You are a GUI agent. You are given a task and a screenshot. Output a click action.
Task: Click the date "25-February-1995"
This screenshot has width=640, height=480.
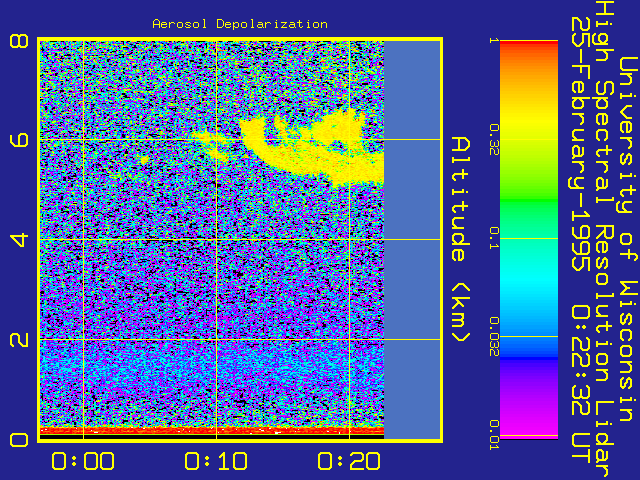[580, 144]
